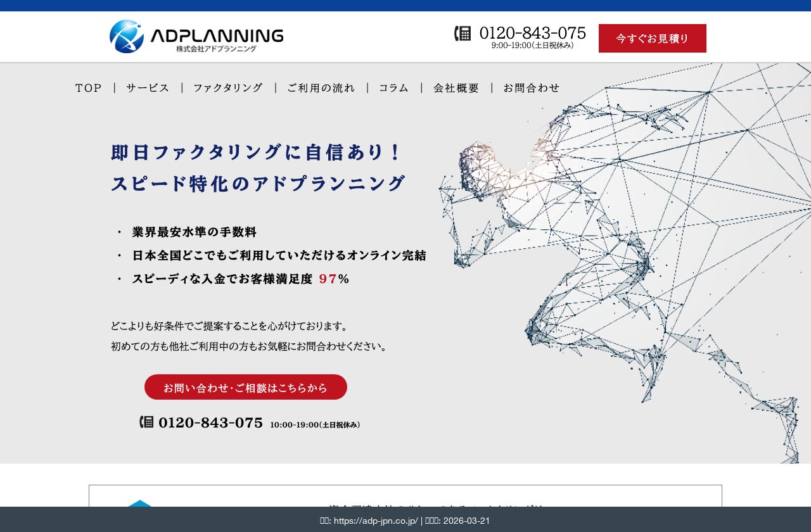Open the ファクタリング page from the navigation
Screen dimensions: 811x532
[x=228, y=88]
